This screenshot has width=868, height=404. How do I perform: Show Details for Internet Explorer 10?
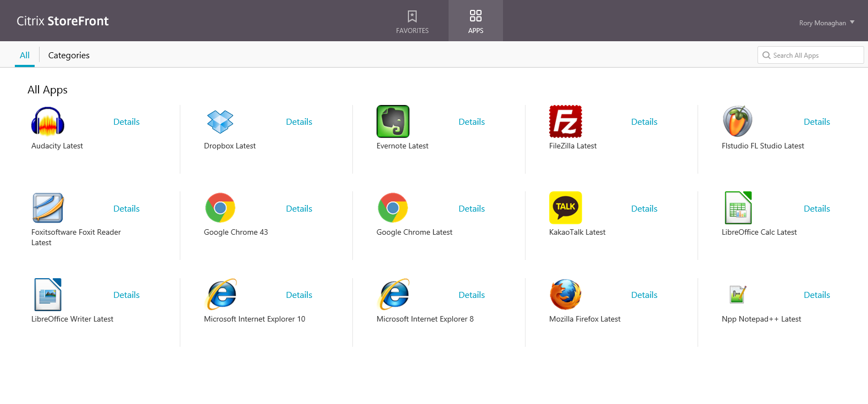point(299,295)
